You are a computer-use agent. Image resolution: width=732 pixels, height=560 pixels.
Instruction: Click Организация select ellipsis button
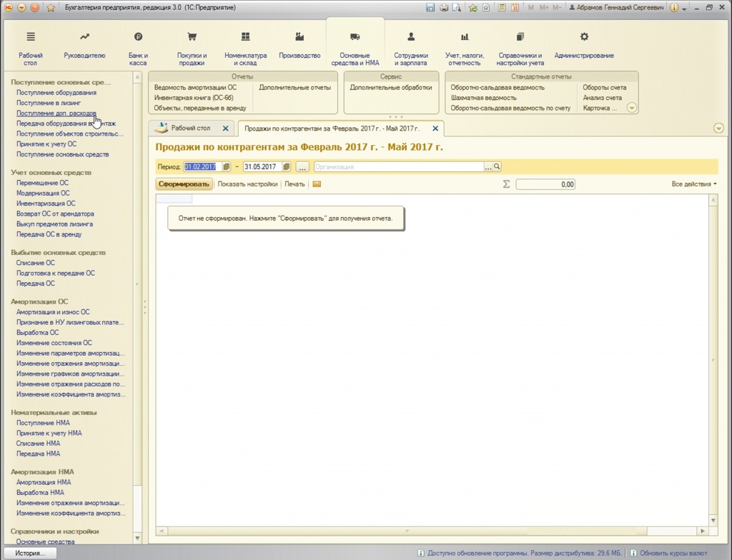(x=488, y=166)
